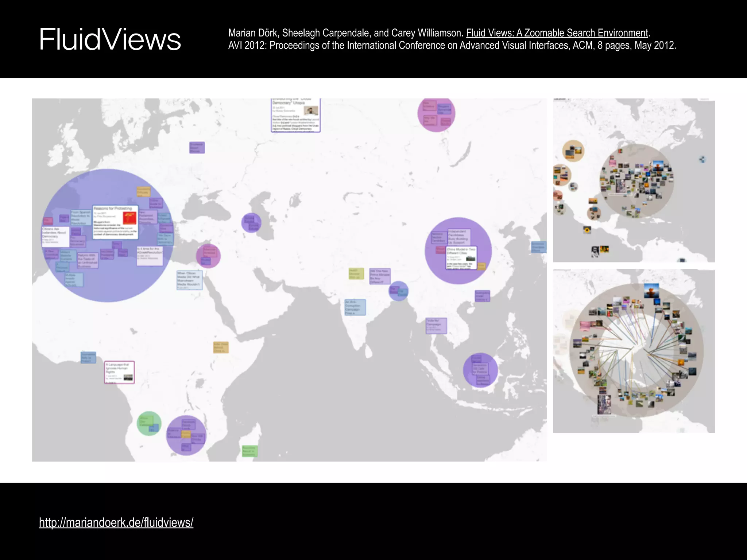The width and height of the screenshot is (747, 560).
Task: Open the mariandoerk.de/fluidviews URL link
Action: point(116,522)
